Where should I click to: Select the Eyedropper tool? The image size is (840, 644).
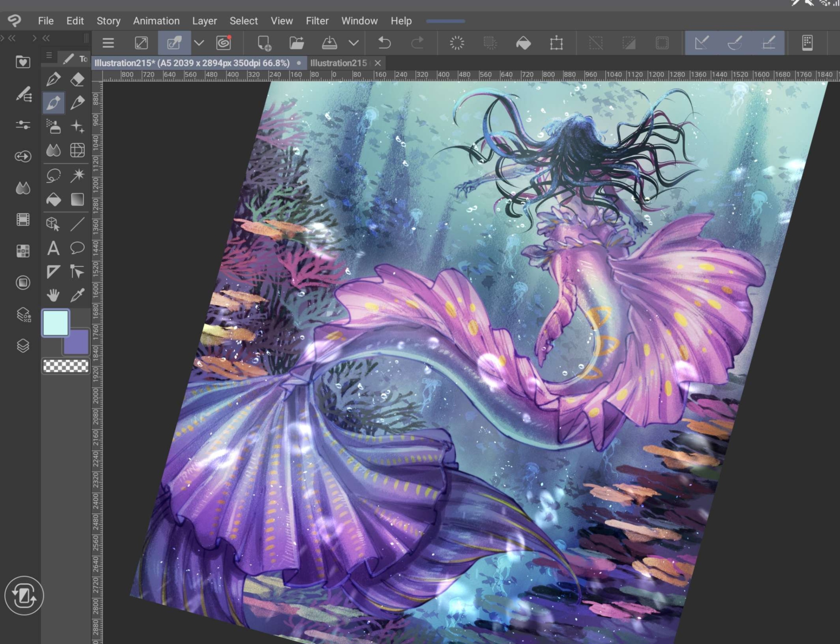click(77, 295)
